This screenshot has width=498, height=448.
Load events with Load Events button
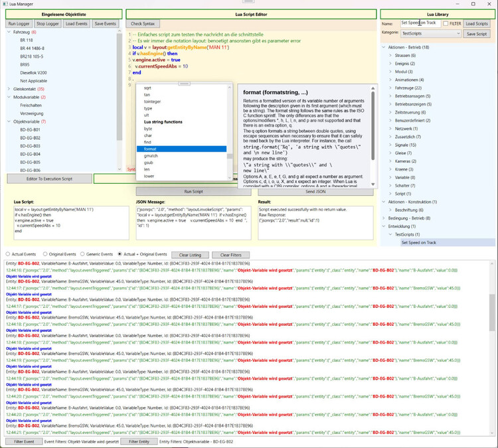(76, 23)
